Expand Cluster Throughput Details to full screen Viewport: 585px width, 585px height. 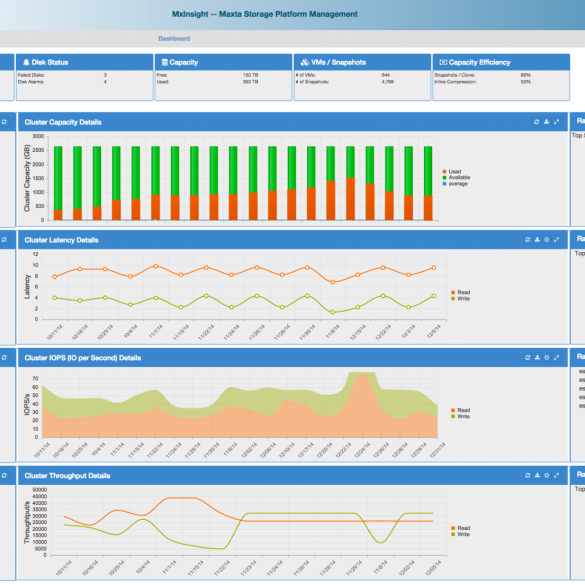(557, 475)
